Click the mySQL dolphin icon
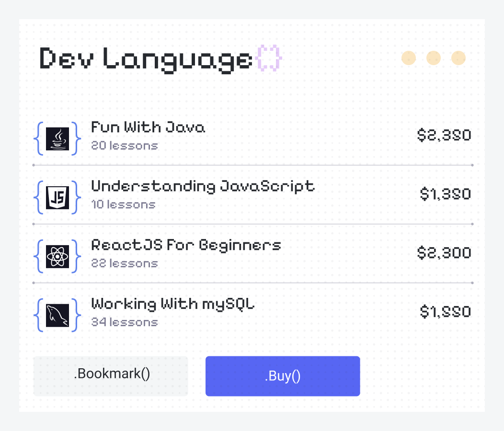The height and width of the screenshot is (431, 504). click(57, 316)
